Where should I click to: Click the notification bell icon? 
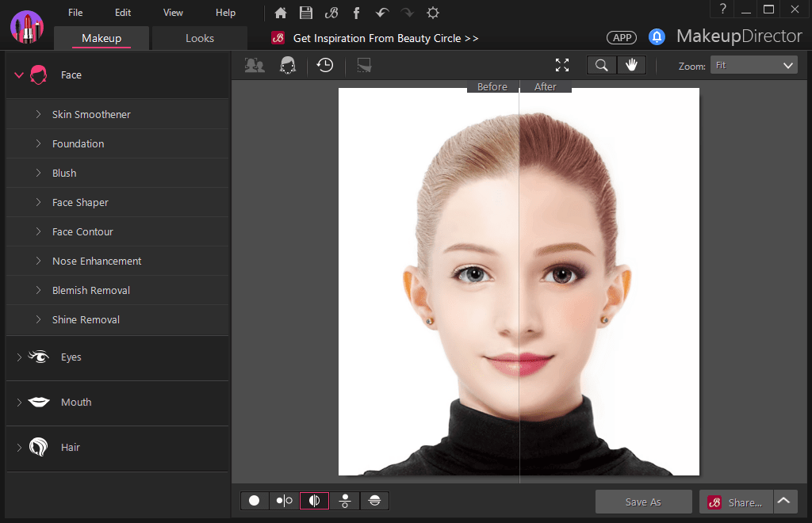[657, 37]
